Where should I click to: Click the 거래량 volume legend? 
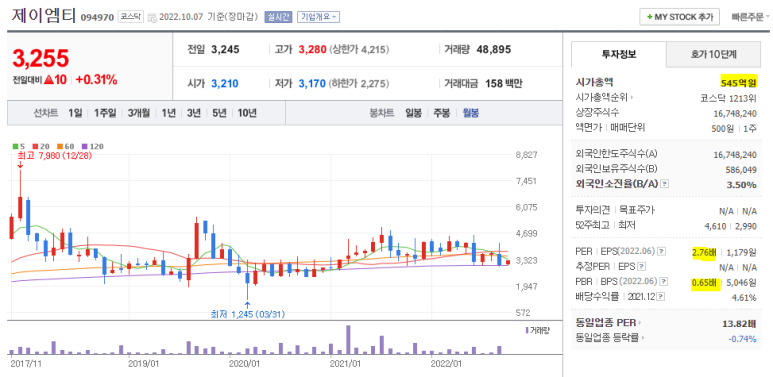point(537,330)
